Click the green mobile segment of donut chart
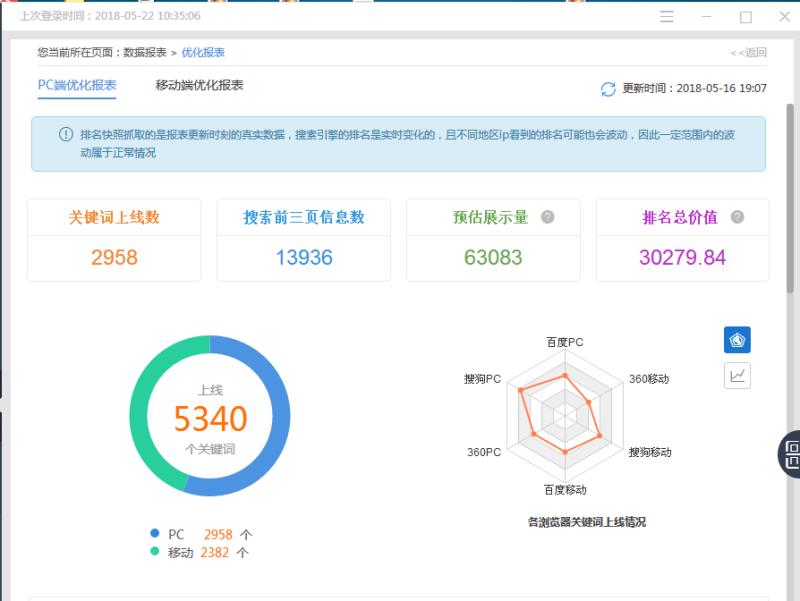 coord(139,416)
